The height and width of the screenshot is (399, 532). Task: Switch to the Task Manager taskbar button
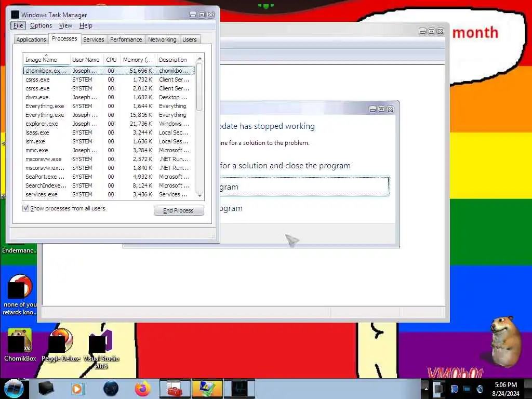coord(239,389)
